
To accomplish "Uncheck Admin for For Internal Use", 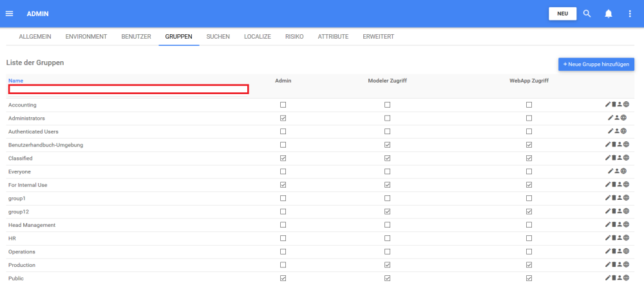I will click(283, 184).
